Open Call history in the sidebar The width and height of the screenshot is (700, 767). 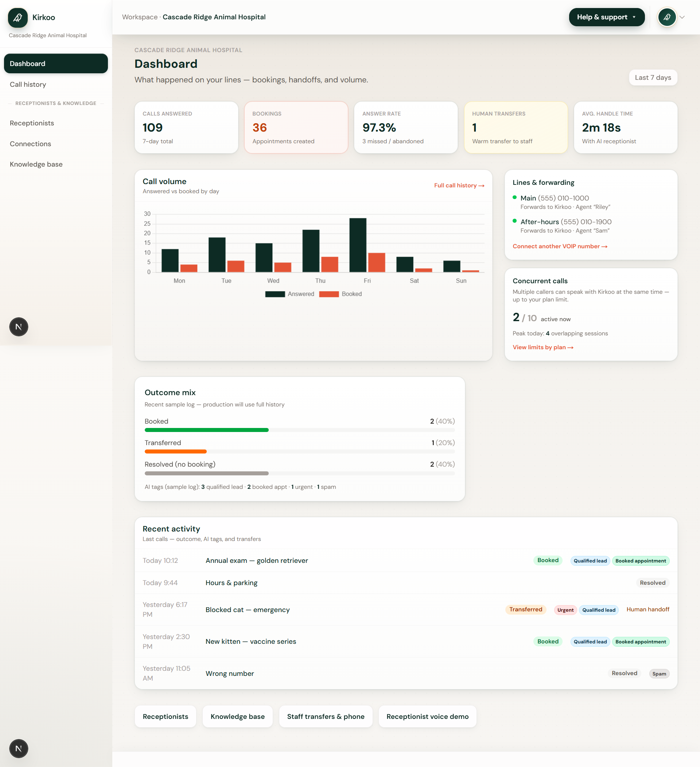pos(56,85)
